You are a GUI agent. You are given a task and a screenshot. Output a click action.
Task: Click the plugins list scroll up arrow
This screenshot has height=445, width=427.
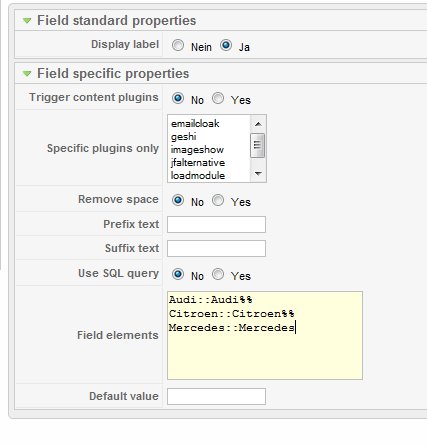tap(258, 124)
